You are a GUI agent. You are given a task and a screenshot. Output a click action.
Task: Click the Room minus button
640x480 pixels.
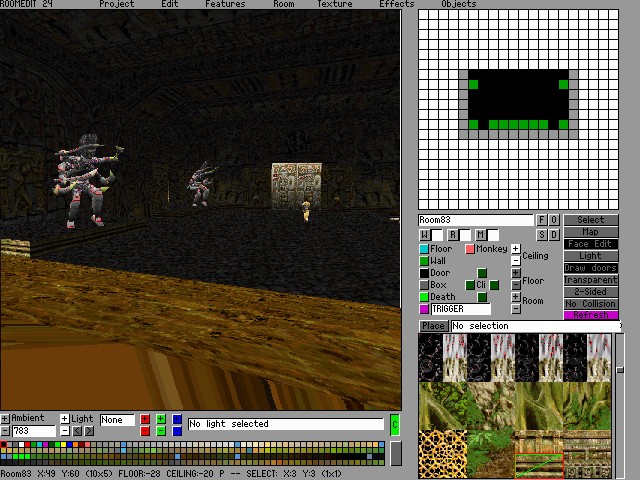516,309
